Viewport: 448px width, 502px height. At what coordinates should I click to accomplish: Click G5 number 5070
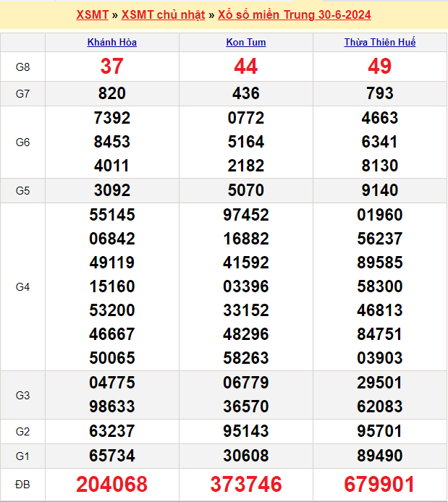(x=246, y=191)
